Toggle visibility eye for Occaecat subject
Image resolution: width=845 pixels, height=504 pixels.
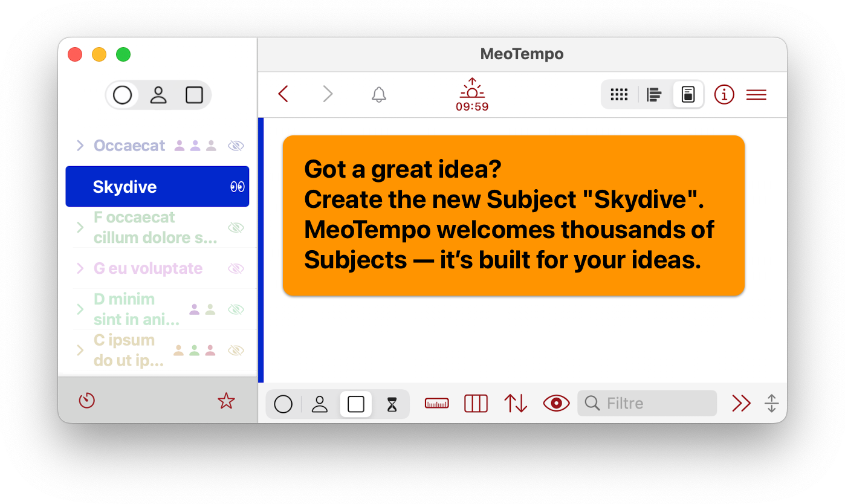click(236, 145)
